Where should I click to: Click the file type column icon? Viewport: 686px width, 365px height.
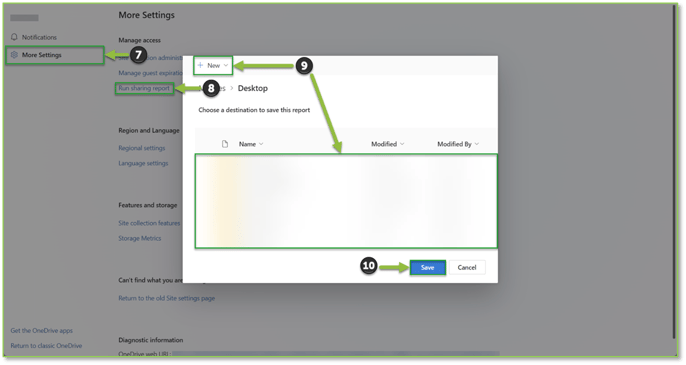pyautogui.click(x=225, y=144)
